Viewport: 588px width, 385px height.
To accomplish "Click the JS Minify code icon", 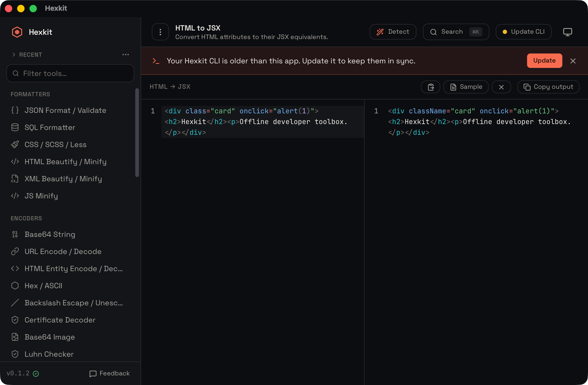I will pos(15,196).
